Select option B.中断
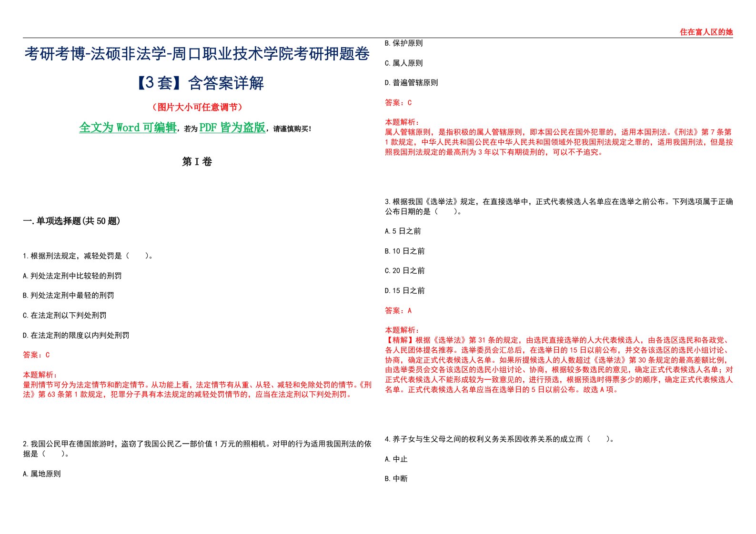 (396, 479)
